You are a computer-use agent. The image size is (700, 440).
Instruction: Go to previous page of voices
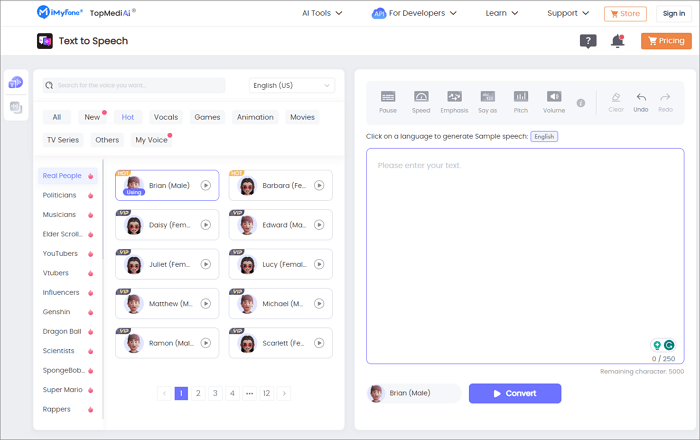pyautogui.click(x=164, y=393)
